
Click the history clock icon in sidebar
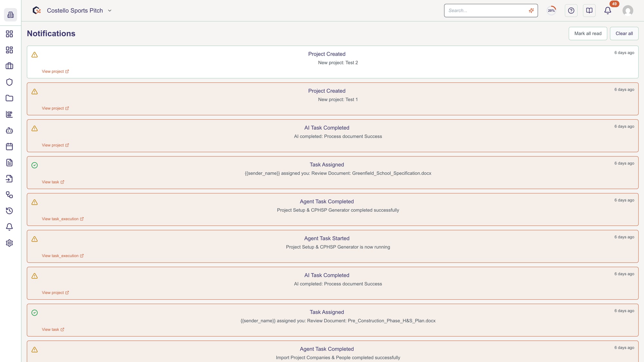pos(9,211)
